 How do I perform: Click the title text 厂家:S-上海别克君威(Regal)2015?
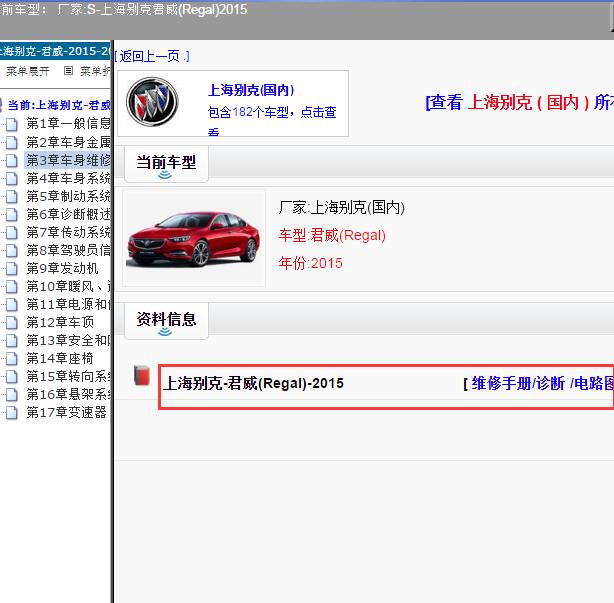pyautogui.click(x=152, y=9)
